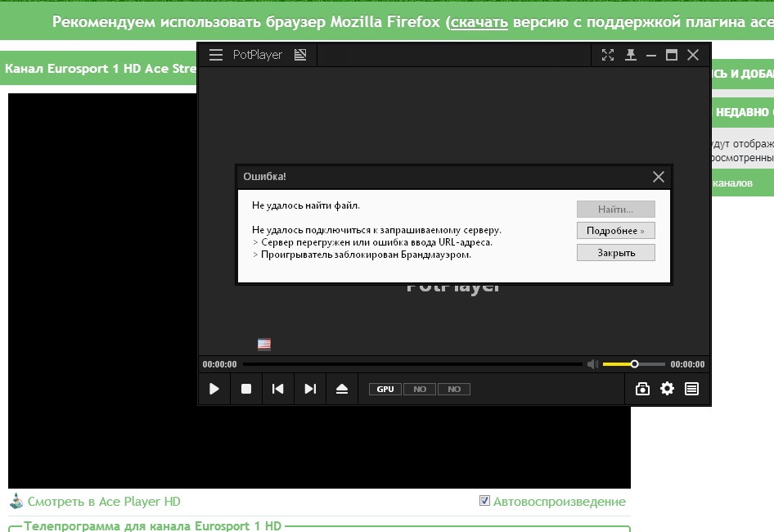Skip to the next track
774x532 pixels.
click(x=310, y=389)
